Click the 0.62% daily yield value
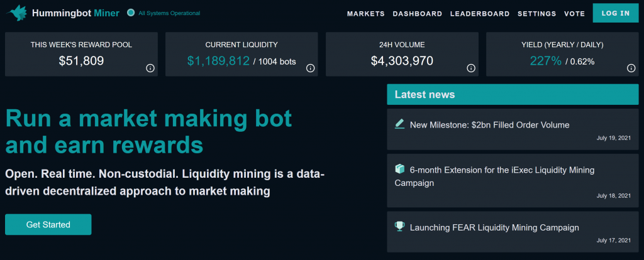Viewport: 644px width, 260px height. (584, 62)
